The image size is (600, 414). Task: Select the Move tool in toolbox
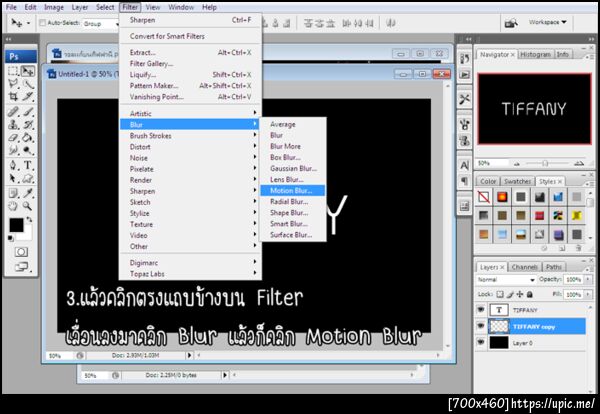(28, 71)
